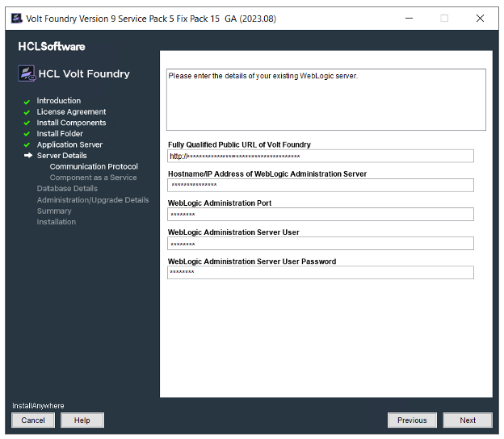Select the Application Server step
The image size is (504, 439).
(x=69, y=144)
